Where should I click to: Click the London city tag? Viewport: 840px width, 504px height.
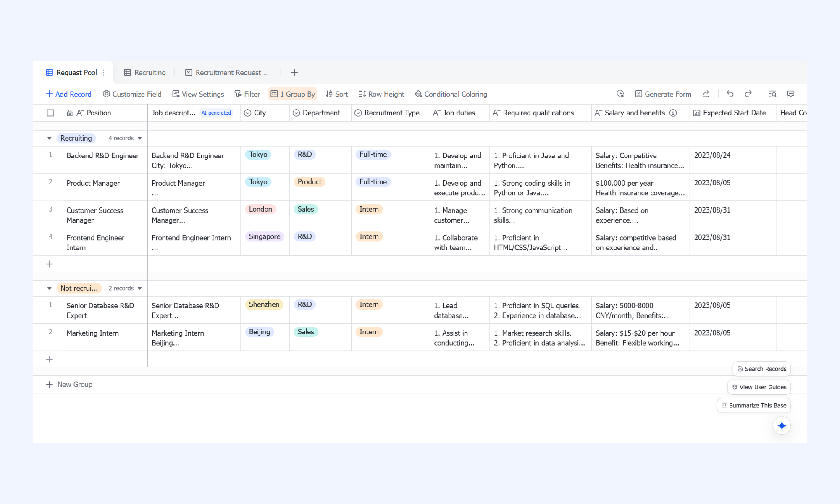[x=260, y=209]
